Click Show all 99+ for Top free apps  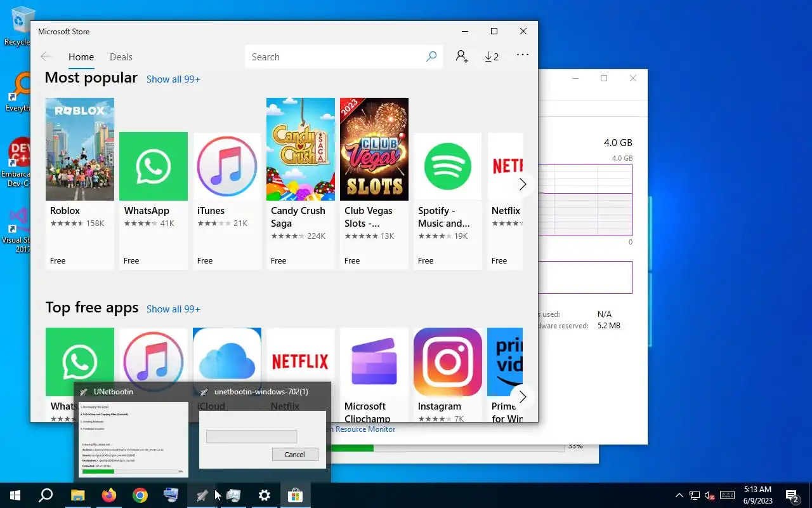coord(173,309)
